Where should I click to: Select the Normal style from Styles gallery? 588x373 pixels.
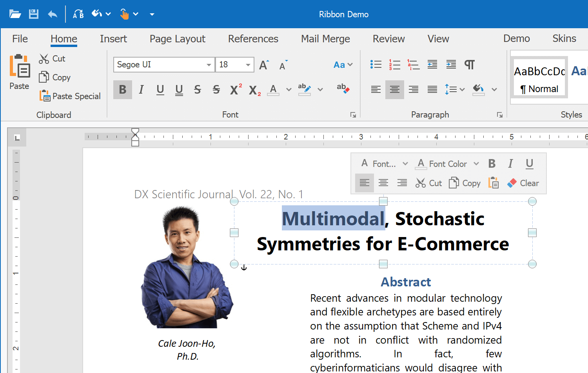click(539, 77)
